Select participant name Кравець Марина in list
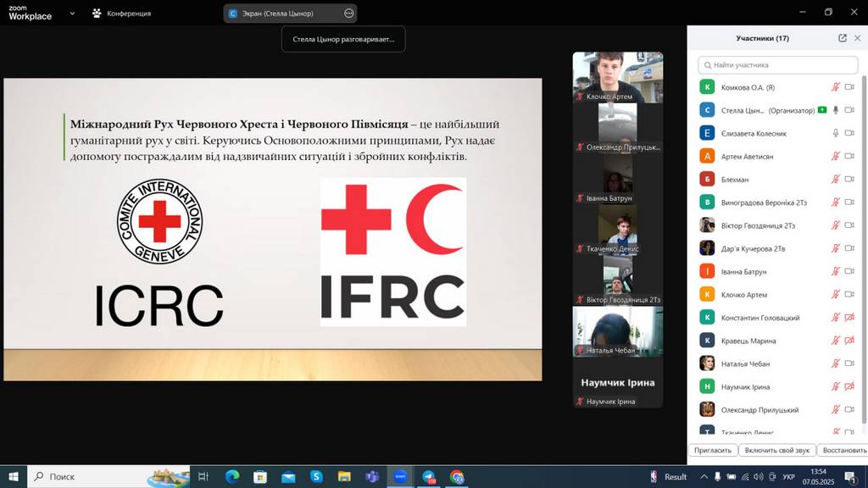The width and height of the screenshot is (868, 488). point(748,341)
